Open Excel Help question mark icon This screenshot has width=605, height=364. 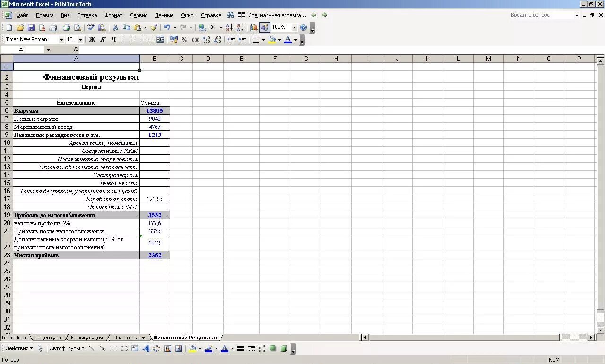[303, 27]
